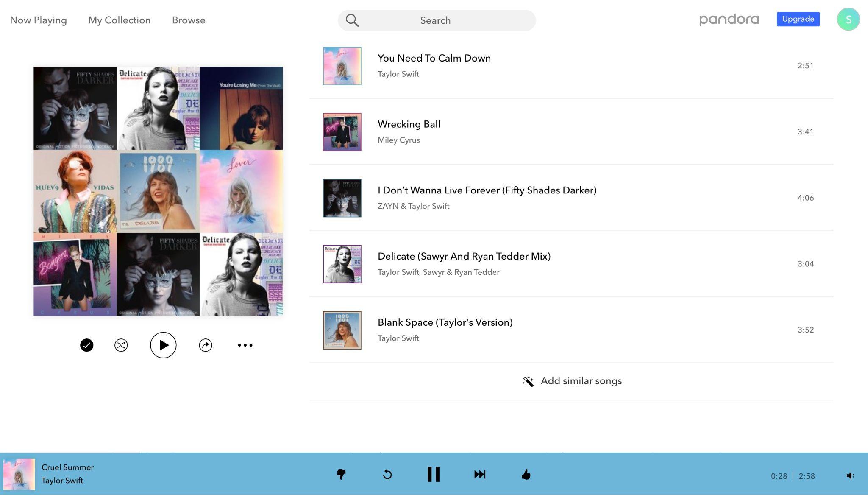The image size is (868, 495).
Task: Open the Browse tab
Action: pos(189,20)
